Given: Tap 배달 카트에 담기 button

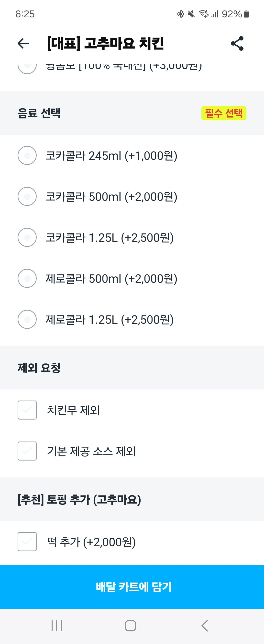Looking at the screenshot, I should (132, 587).
